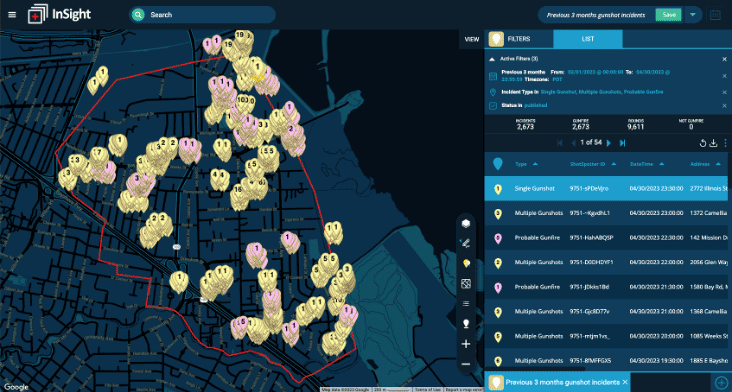Viewport: 732px width, 392px height.
Task: Download the incident list
Action: tap(713, 143)
